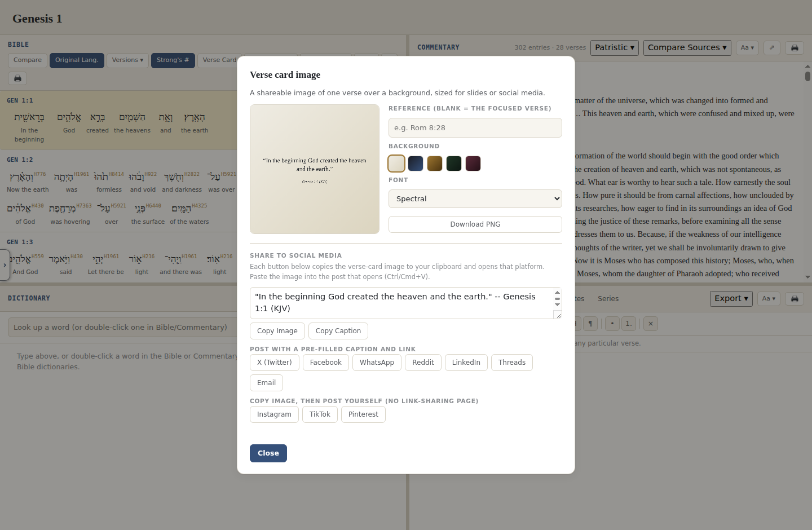Share verse card to Threads
The image size is (812, 530).
(x=512, y=363)
